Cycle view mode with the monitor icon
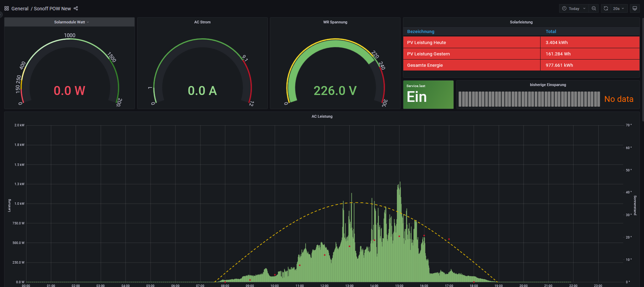Viewport: 644px width, 287px height. pyautogui.click(x=635, y=9)
